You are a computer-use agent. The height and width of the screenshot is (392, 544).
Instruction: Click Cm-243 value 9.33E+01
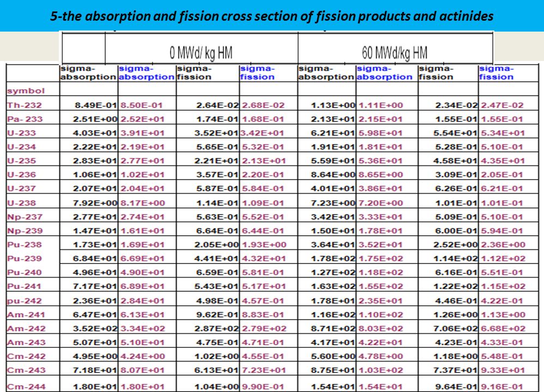(x=503, y=370)
